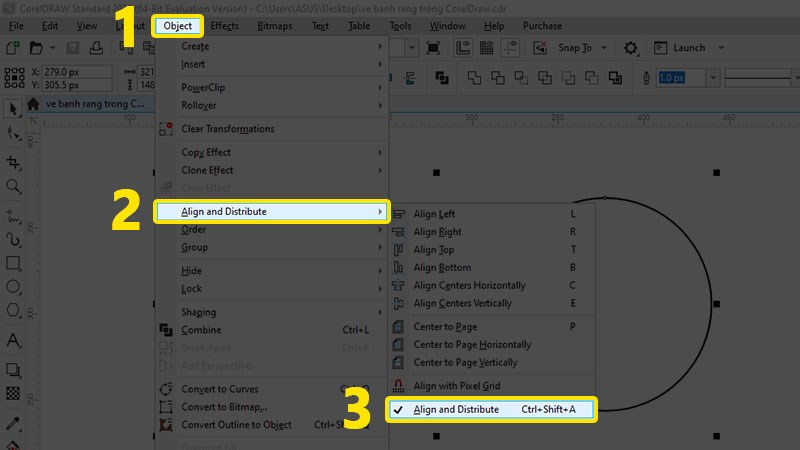800x450 pixels.
Task: Open the File menu
Action: coord(16,26)
